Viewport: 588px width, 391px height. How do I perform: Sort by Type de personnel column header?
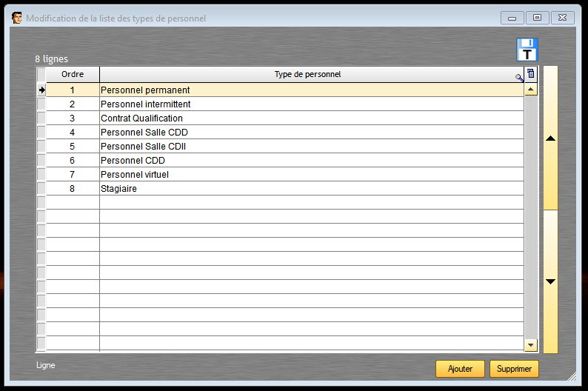tap(307, 74)
